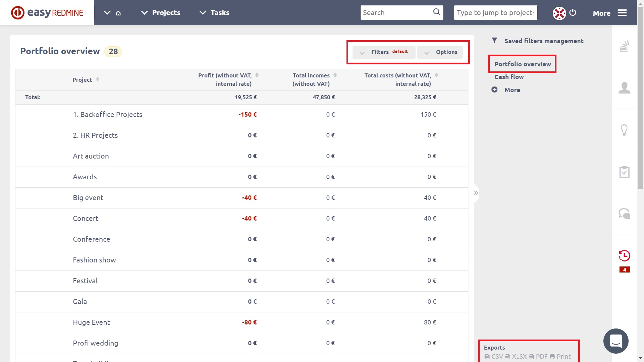
Task: Click the total costs 28,325 € value
Action: tap(425, 97)
